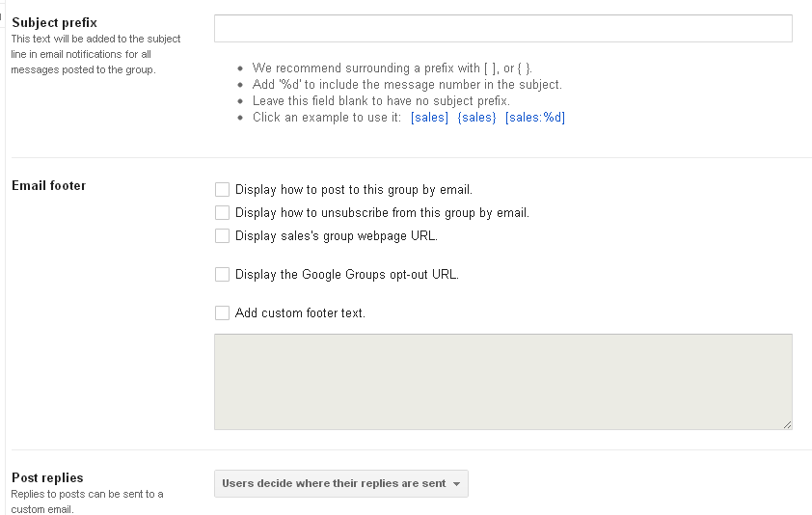Click the Subject prefix description text

point(95,54)
